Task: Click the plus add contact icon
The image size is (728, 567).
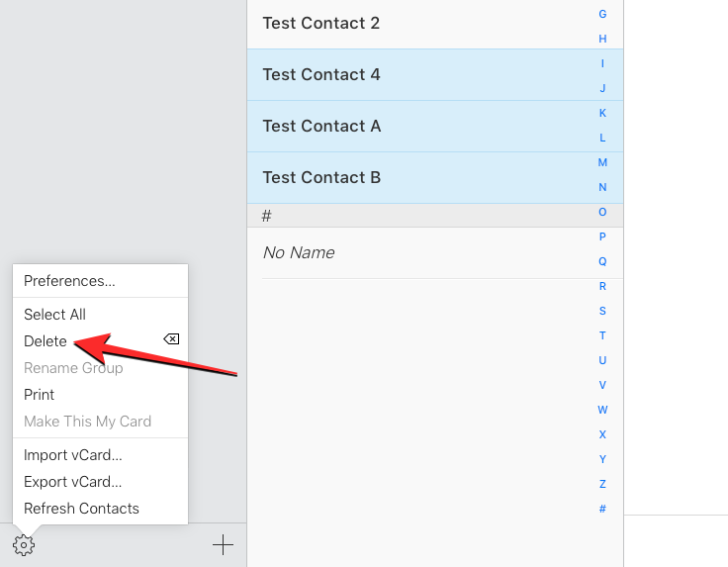Action: (x=223, y=545)
